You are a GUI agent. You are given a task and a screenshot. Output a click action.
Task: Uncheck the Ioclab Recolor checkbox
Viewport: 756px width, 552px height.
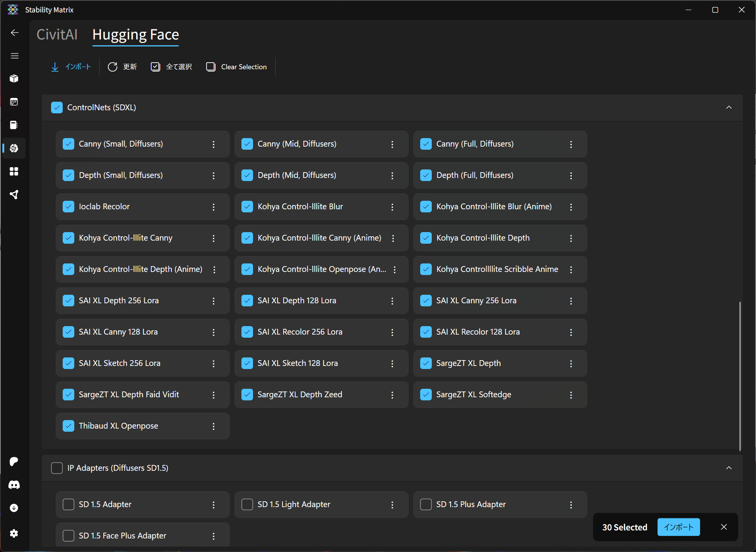coord(68,207)
